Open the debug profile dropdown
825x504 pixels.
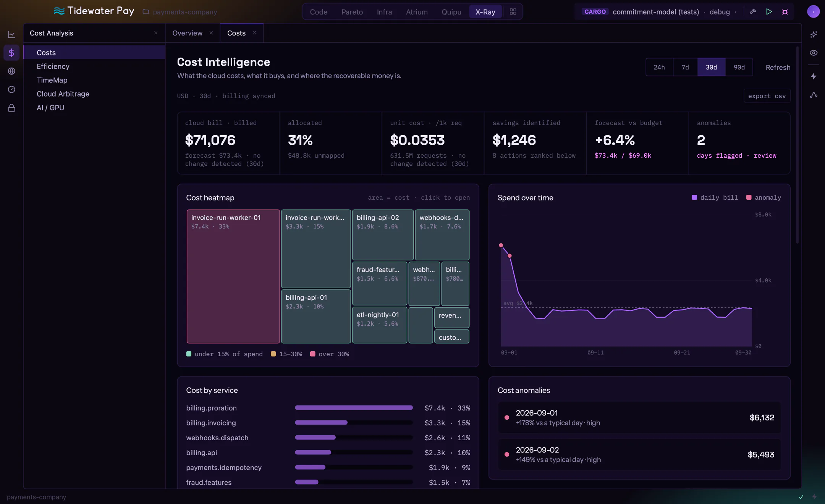pos(722,12)
